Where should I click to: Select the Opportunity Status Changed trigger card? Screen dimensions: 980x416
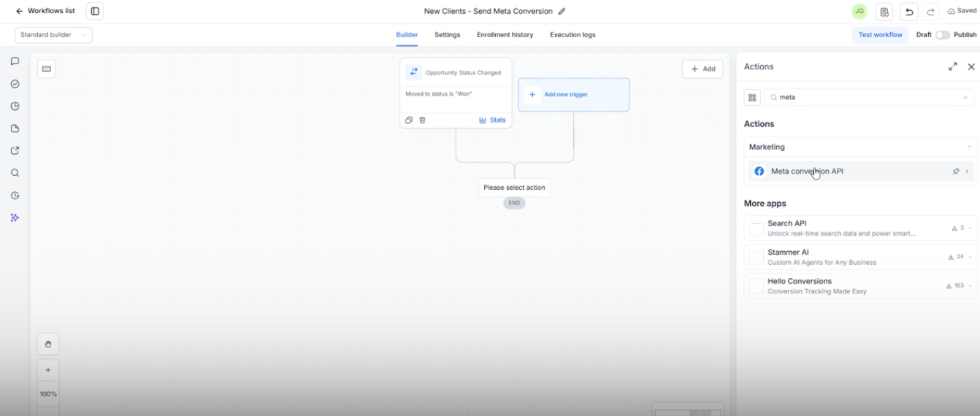[x=456, y=93]
